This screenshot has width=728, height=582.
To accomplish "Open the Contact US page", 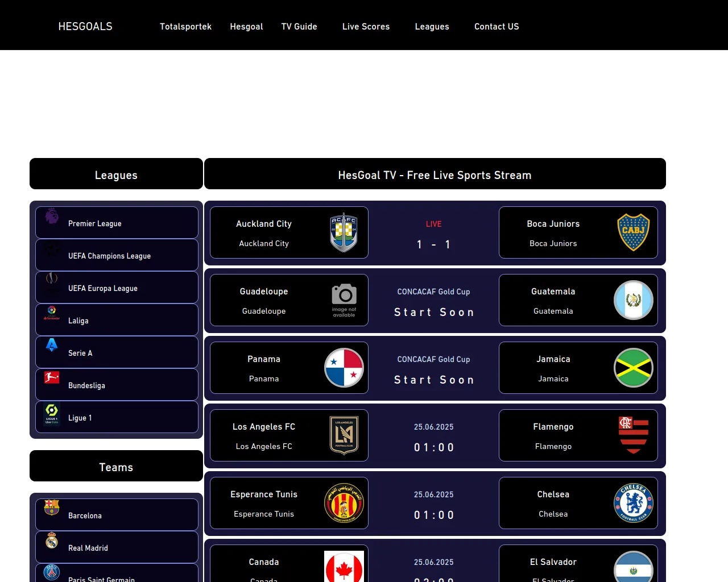I will [497, 27].
